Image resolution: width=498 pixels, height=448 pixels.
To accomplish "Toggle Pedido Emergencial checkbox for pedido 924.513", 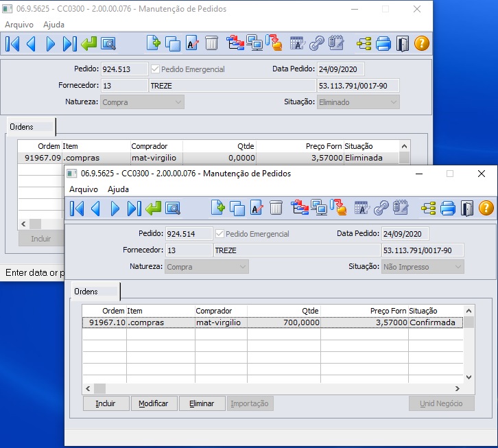I will pos(155,69).
